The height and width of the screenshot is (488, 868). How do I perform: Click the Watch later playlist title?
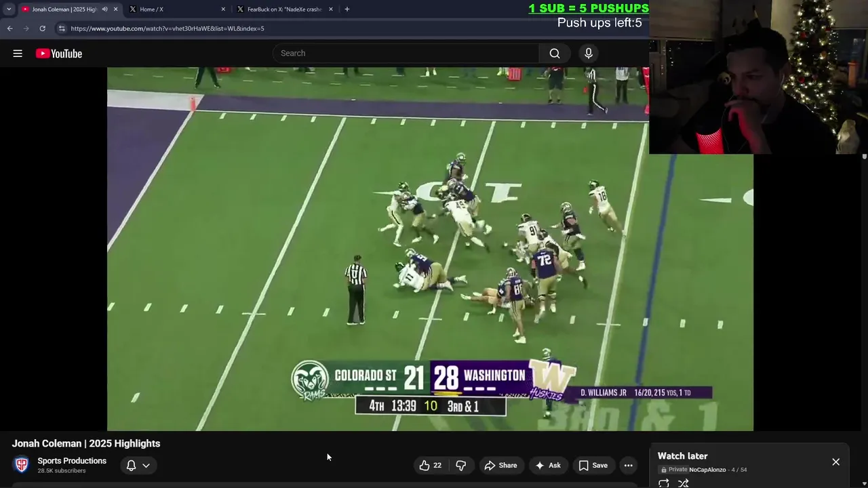coord(683,456)
